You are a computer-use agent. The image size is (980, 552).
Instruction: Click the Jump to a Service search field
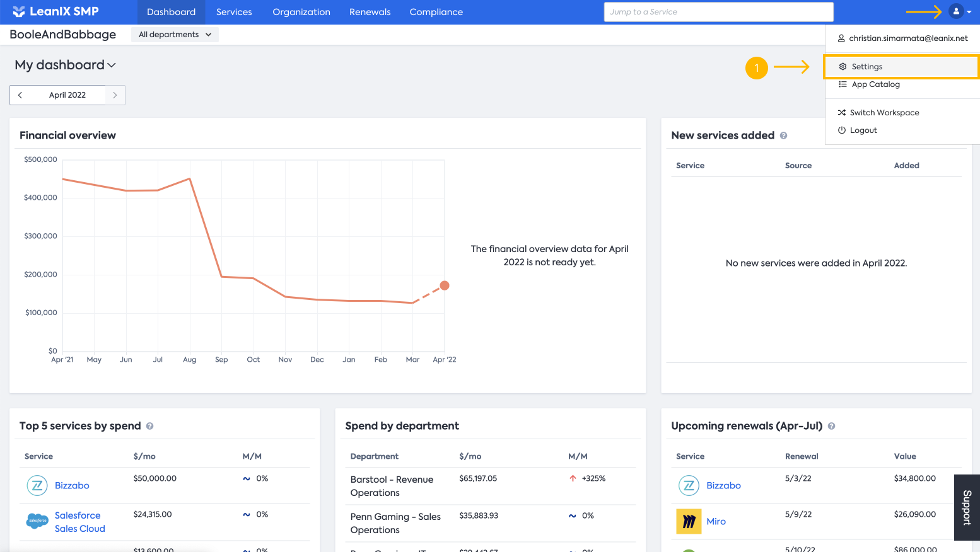(x=718, y=12)
